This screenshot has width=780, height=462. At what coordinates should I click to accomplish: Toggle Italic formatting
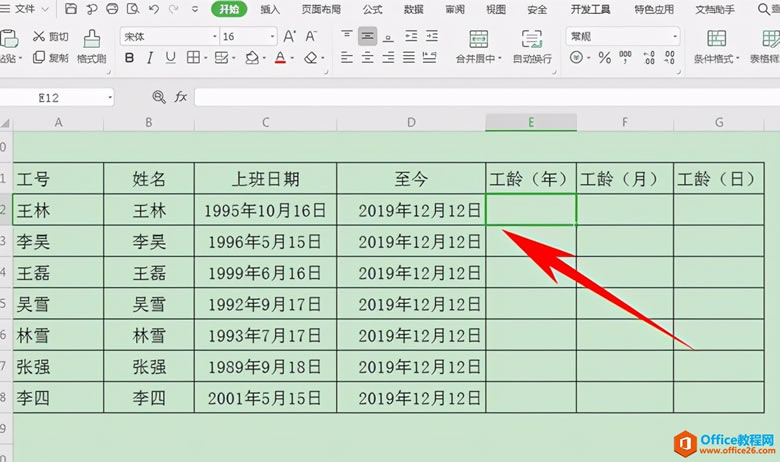150,58
